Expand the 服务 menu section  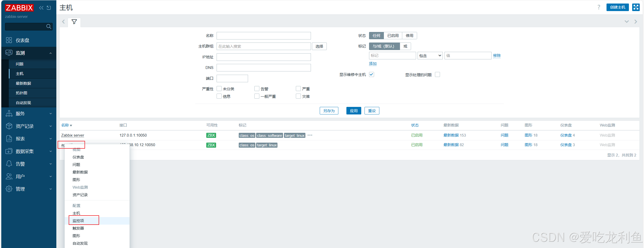click(x=51, y=114)
